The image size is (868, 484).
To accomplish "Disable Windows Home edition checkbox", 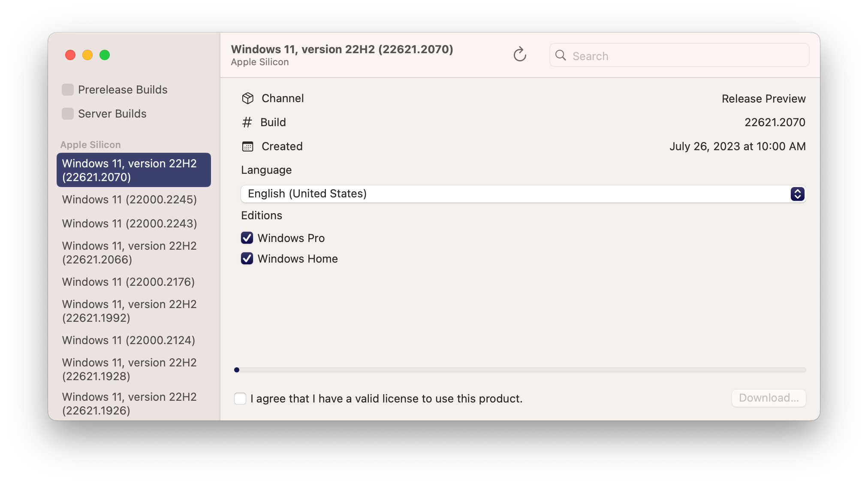I will (x=246, y=259).
